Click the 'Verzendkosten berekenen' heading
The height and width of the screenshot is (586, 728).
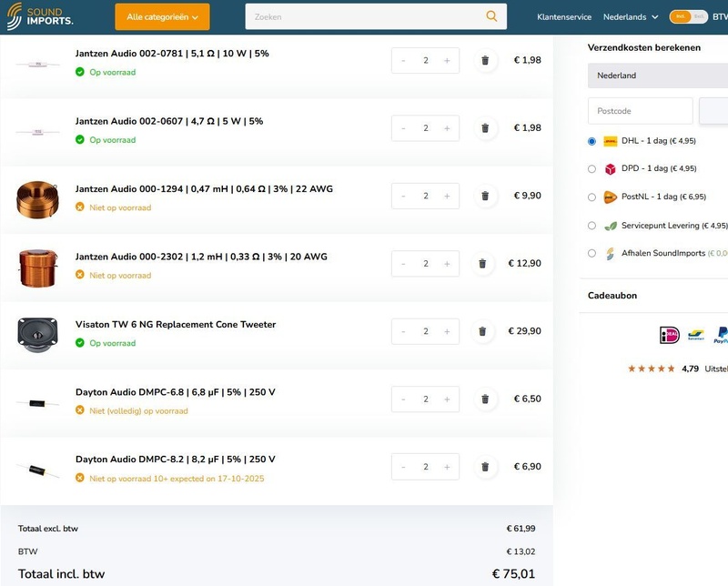click(x=644, y=48)
